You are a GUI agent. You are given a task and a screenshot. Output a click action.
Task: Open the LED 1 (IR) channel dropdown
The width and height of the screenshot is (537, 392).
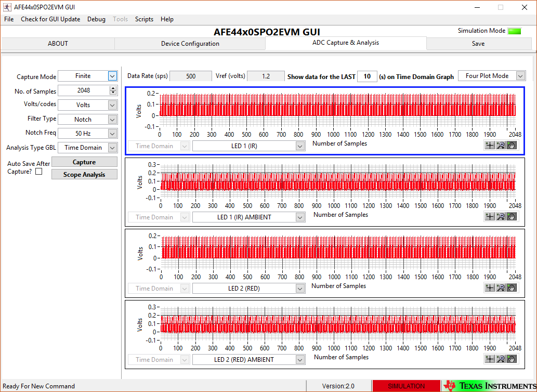click(x=300, y=146)
